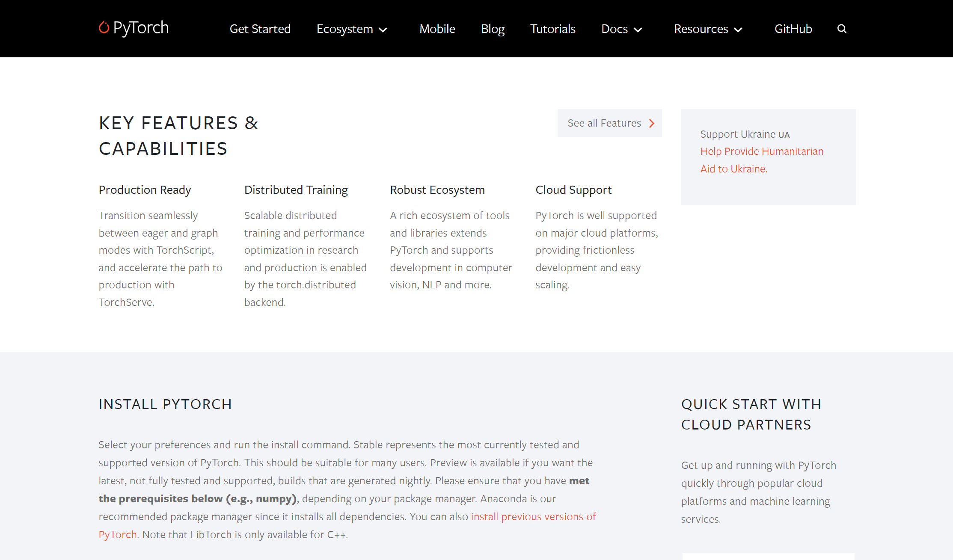This screenshot has height=560, width=953.
Task: Click the Support Ukraine UA text
Action: pyautogui.click(x=745, y=134)
